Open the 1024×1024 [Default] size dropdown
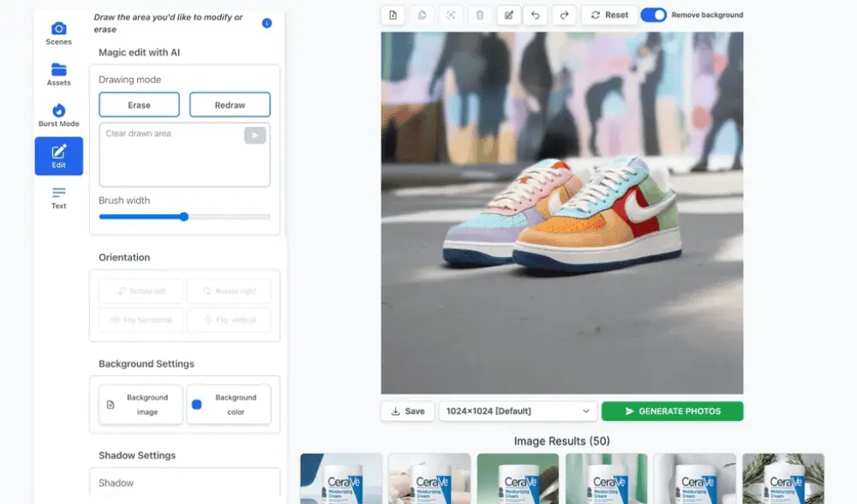857x504 pixels. 518,411
